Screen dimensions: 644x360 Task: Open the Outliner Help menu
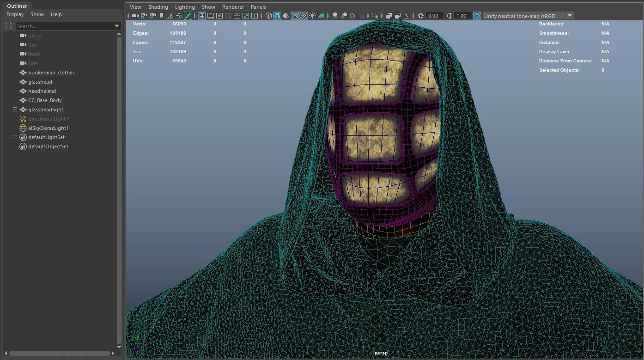[56, 14]
